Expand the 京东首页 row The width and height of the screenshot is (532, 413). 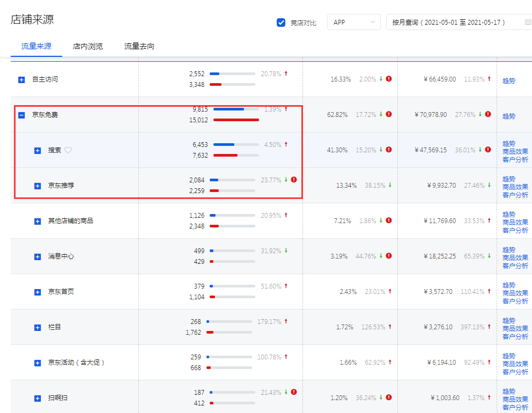(x=38, y=292)
